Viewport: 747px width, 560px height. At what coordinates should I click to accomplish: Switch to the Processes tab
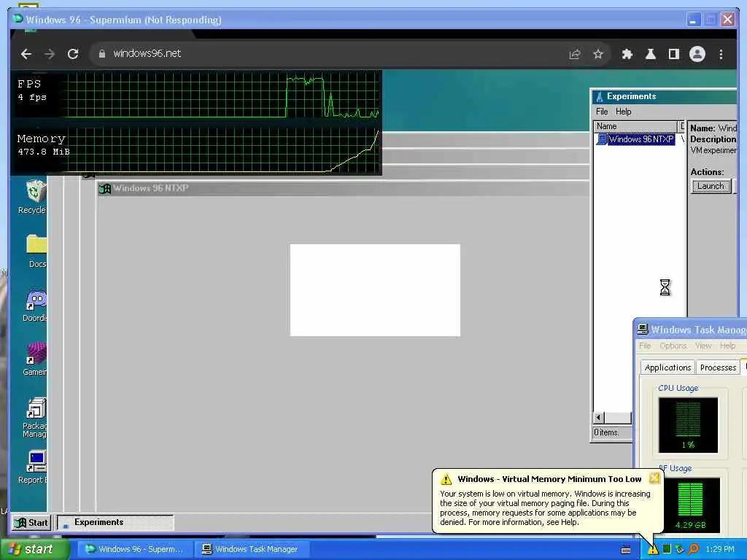pos(718,367)
